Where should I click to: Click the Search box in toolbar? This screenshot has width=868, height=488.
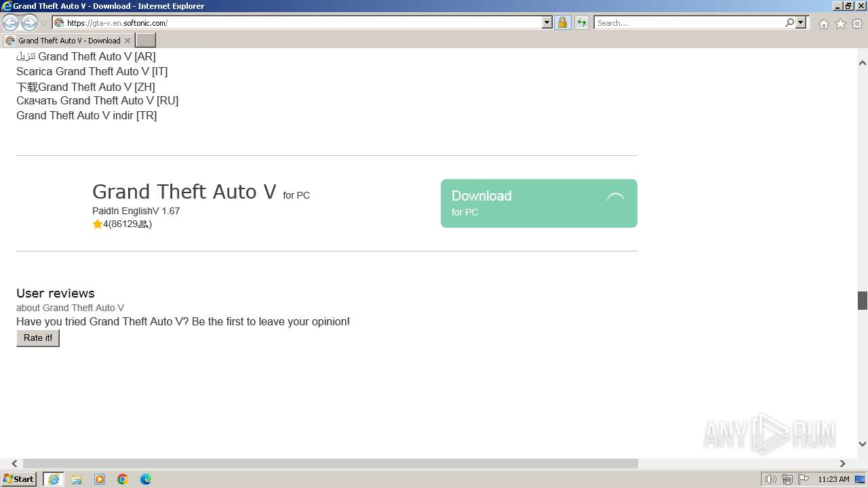coord(689,22)
